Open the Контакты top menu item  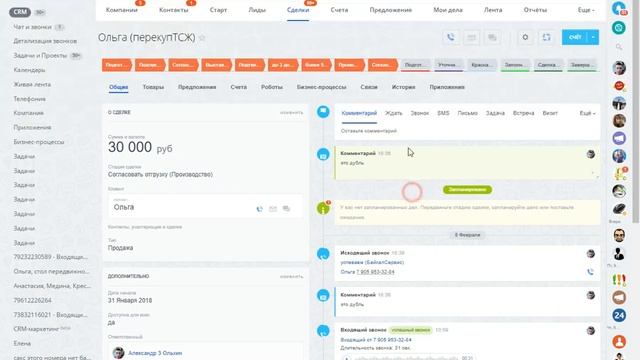tap(173, 10)
